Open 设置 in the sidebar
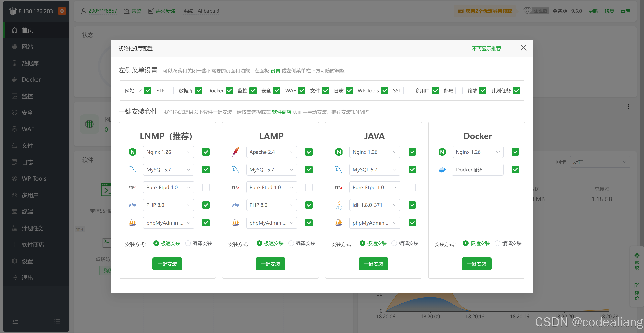This screenshot has width=644, height=333. [x=36, y=261]
